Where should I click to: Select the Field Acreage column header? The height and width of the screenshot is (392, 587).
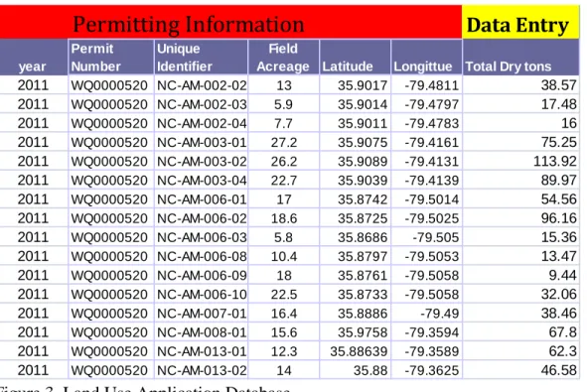[283, 58]
